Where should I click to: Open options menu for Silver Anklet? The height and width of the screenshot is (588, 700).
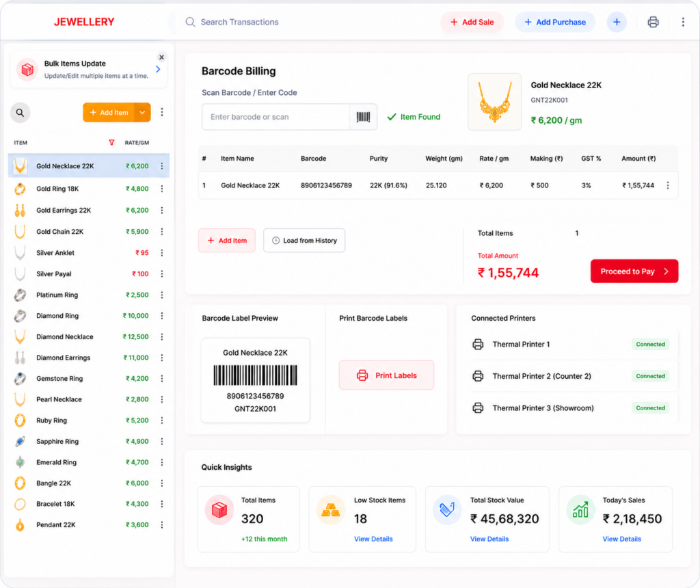pyautogui.click(x=161, y=253)
